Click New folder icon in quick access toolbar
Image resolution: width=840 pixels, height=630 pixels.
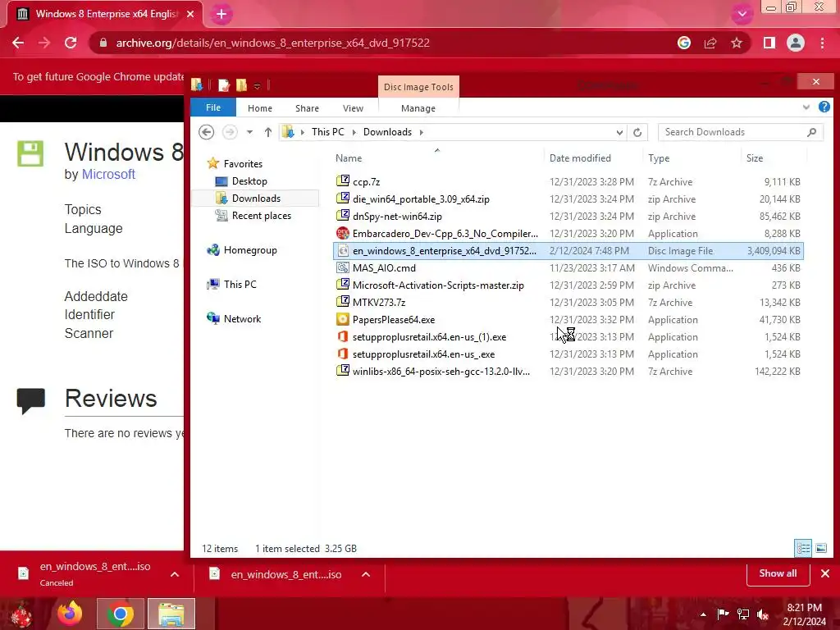coord(242,85)
